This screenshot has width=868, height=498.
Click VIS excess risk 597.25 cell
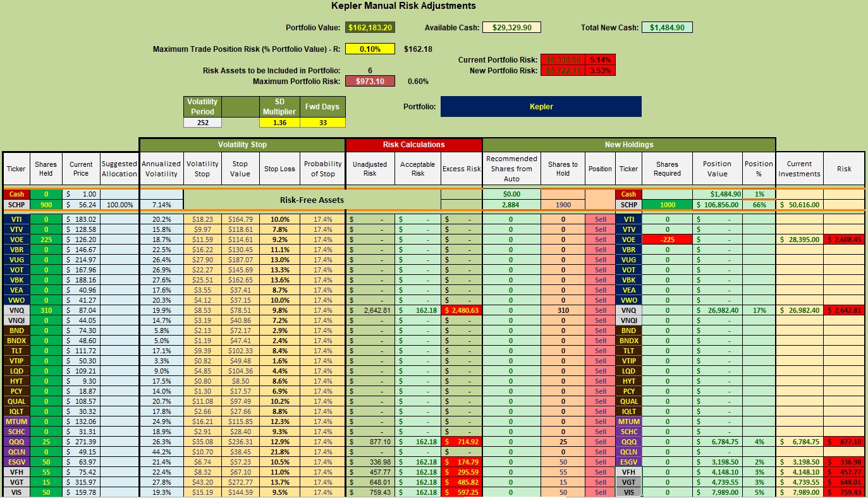click(x=462, y=492)
